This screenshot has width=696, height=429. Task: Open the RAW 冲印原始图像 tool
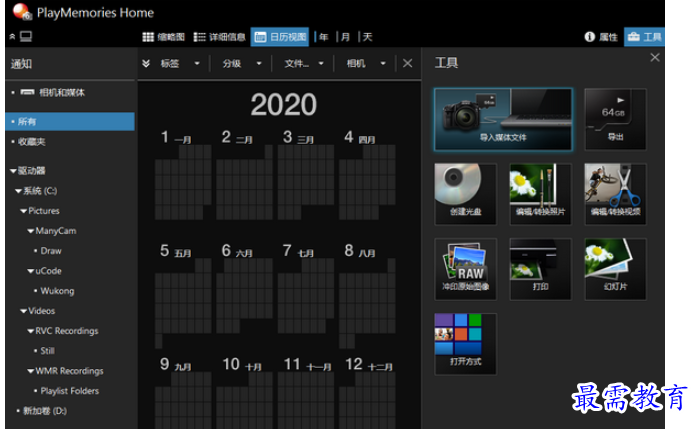[x=465, y=269]
